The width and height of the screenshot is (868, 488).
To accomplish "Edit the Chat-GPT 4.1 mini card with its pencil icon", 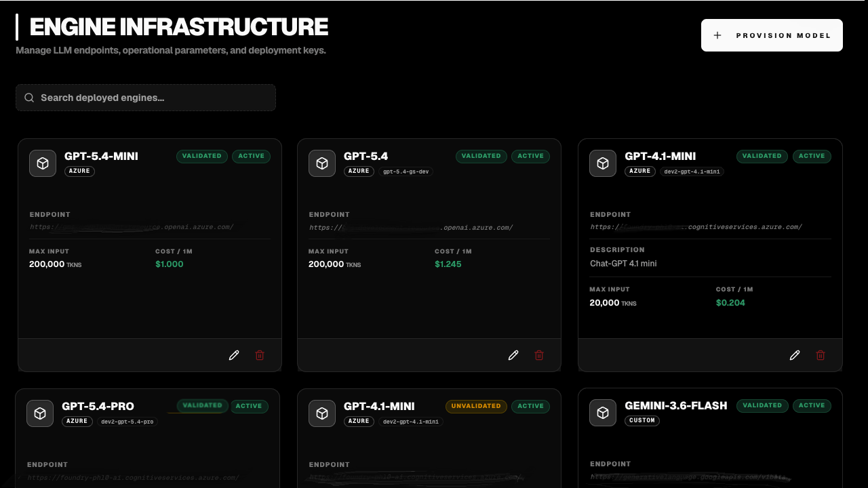I will coord(795,355).
